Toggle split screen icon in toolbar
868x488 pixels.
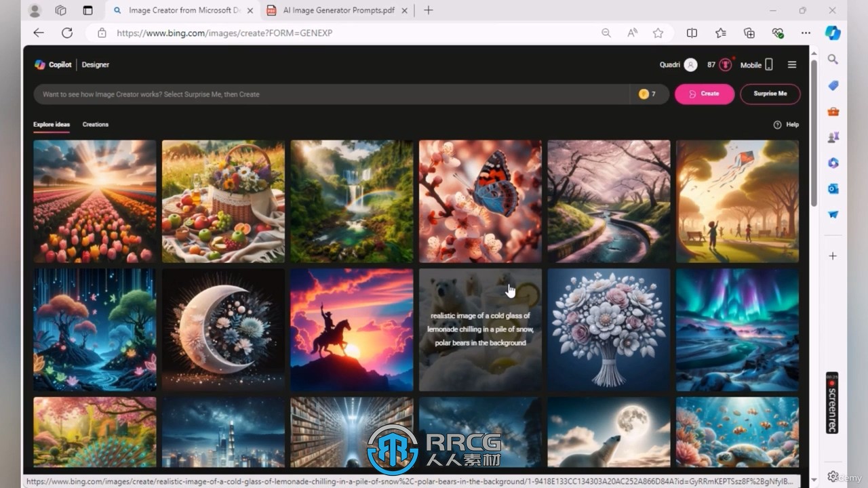[692, 33]
